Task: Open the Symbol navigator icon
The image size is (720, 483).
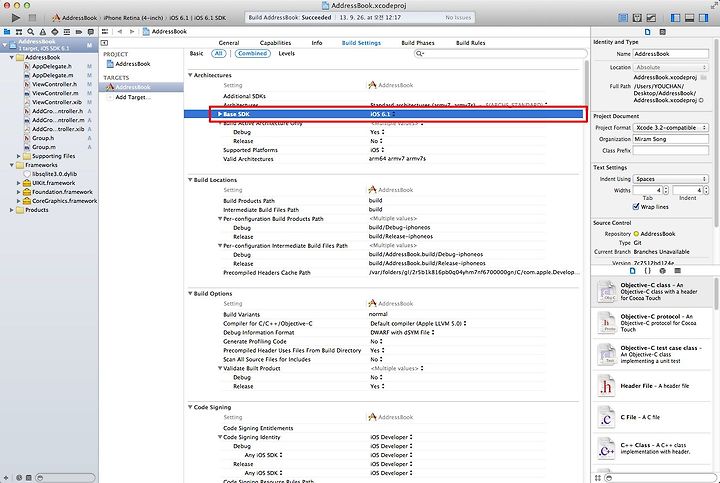Action: 19,32
